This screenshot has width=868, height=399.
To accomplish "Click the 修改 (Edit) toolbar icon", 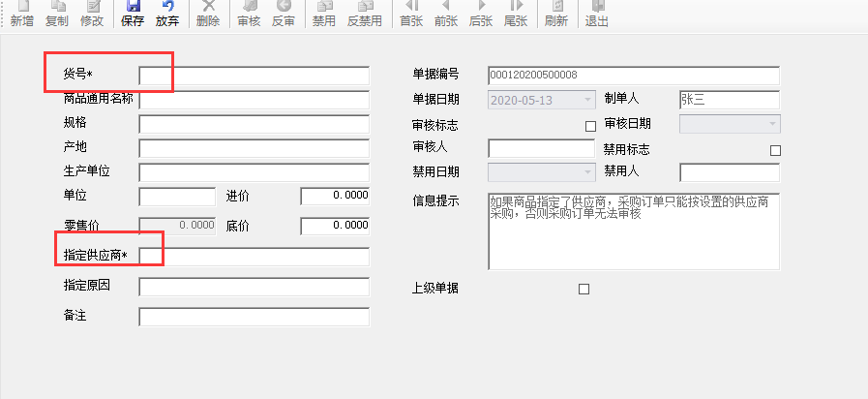I will (x=92, y=14).
